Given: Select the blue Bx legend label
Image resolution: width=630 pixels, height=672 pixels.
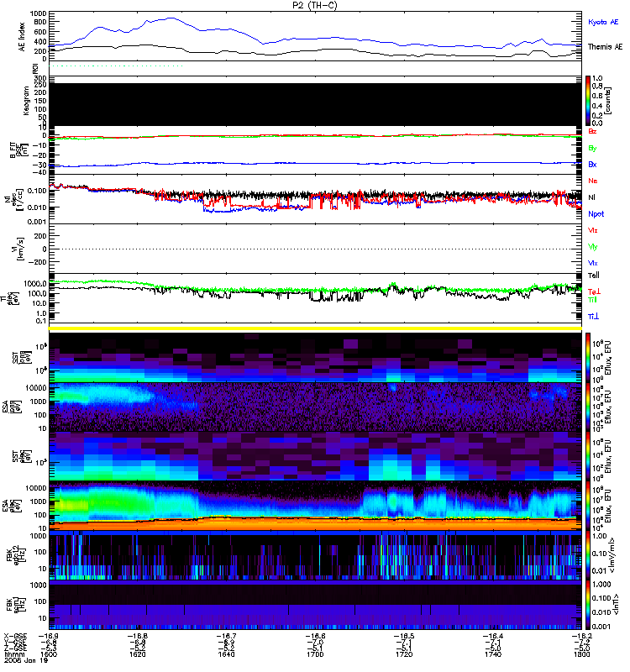Looking at the screenshot, I should [592, 165].
